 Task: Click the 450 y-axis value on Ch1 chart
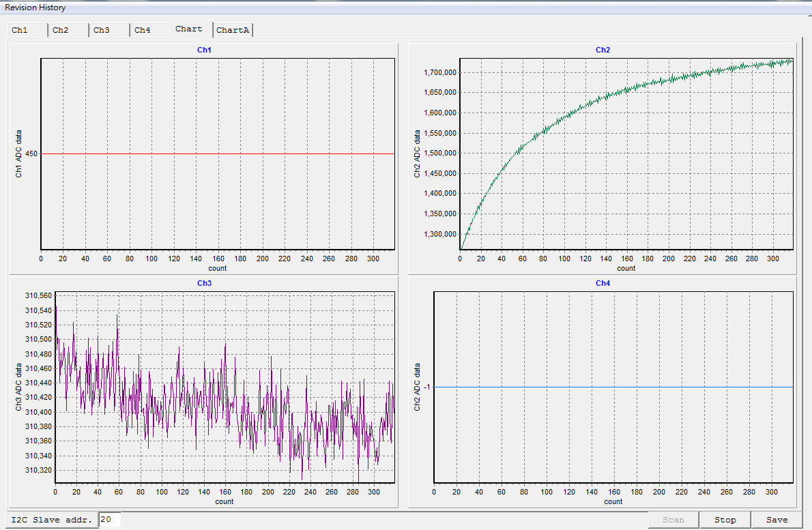point(31,153)
